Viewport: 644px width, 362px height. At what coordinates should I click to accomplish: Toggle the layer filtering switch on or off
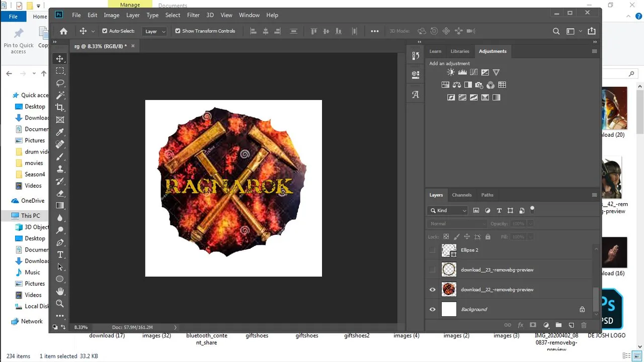point(532,209)
